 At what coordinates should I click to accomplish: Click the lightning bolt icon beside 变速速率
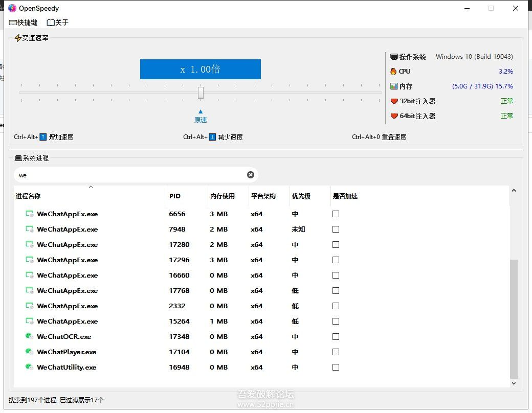click(18, 38)
